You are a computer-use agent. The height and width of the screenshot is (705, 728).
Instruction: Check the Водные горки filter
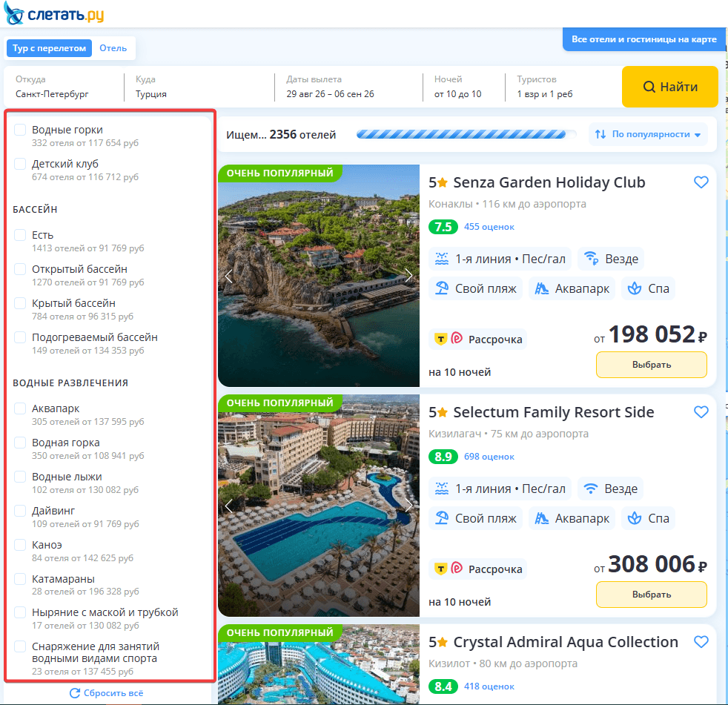point(20,130)
